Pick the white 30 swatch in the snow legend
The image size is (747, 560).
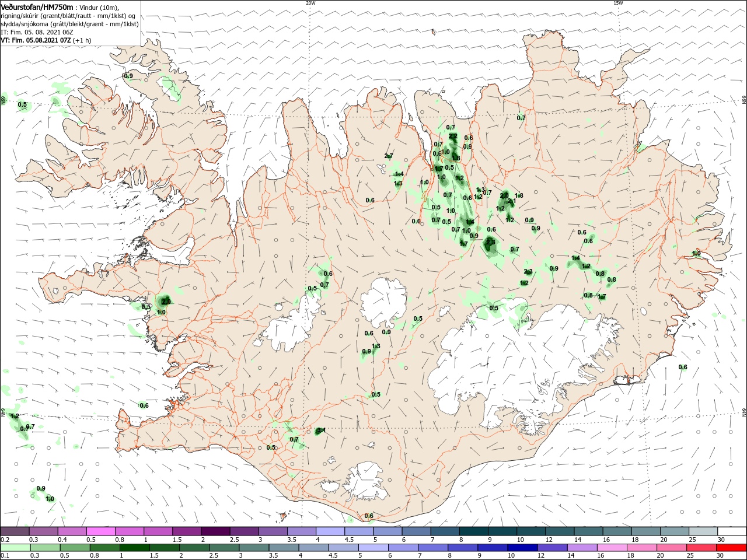(732, 531)
